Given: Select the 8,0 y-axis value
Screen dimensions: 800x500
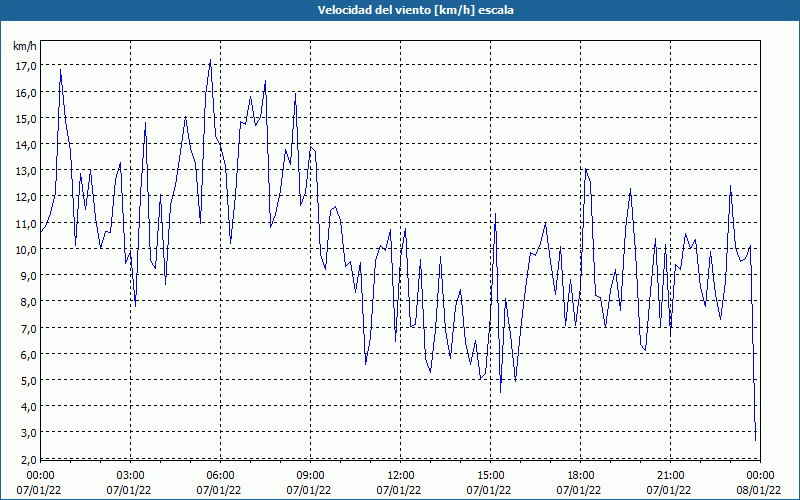Looking at the screenshot, I should coord(28,302).
